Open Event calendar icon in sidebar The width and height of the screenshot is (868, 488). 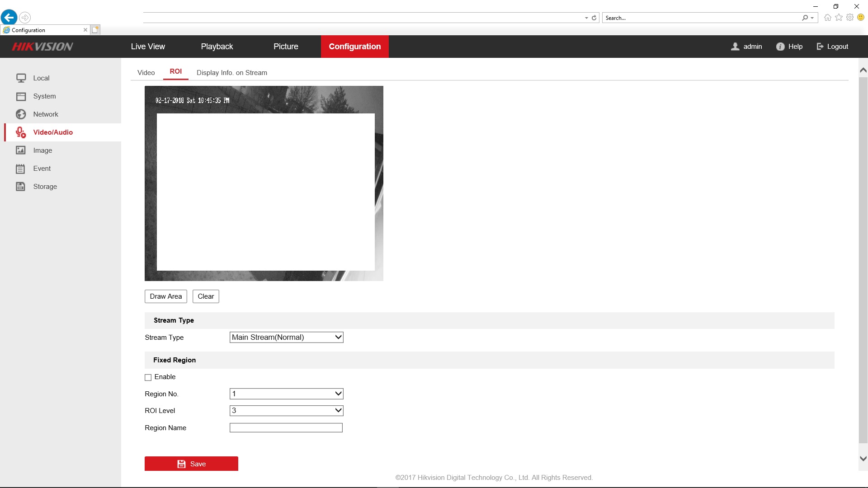[x=21, y=169]
